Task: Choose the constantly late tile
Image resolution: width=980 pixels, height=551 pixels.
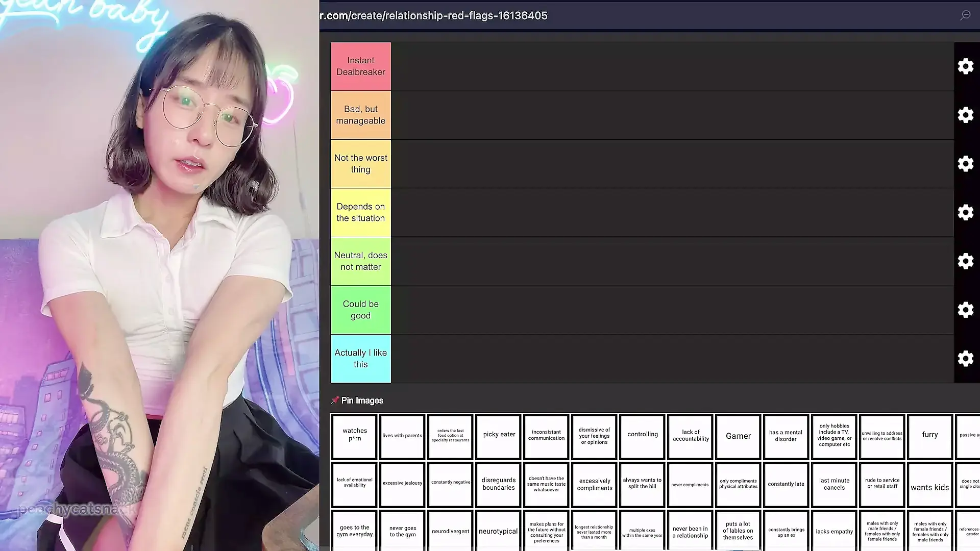Action: 786,484
